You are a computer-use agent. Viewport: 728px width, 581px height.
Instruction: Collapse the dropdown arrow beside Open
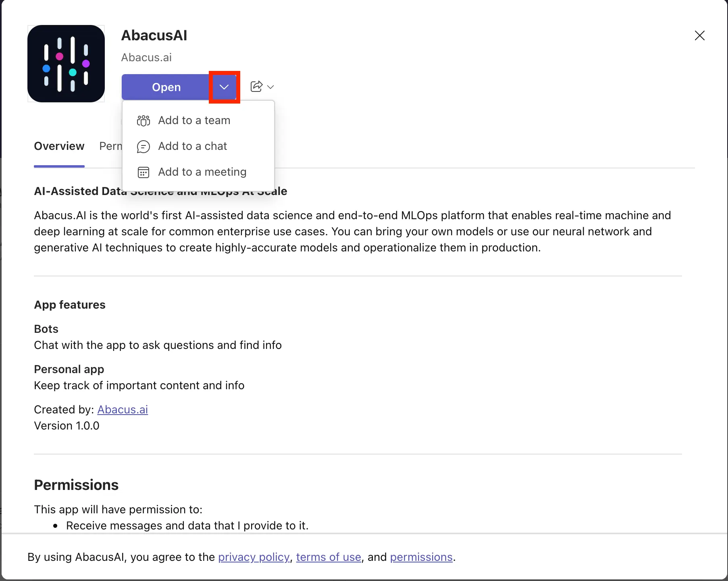(x=224, y=87)
